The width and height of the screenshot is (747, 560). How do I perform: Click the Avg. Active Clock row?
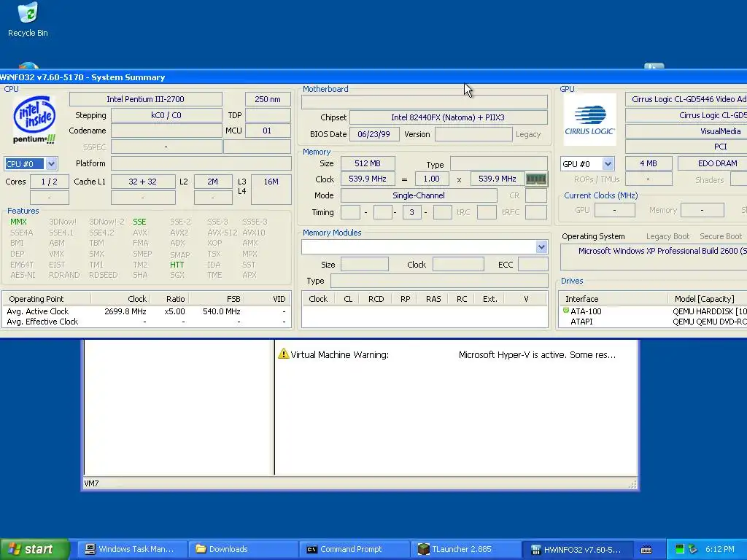[x=146, y=311]
